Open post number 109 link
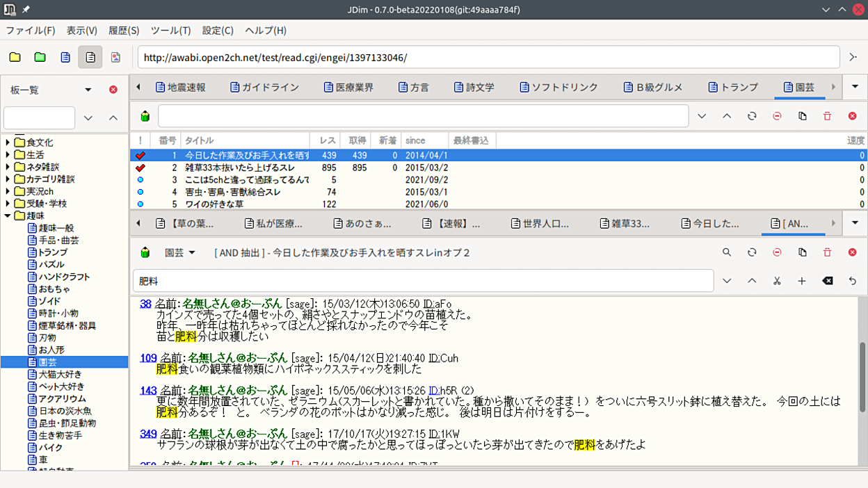This screenshot has width=868, height=488. tap(148, 358)
